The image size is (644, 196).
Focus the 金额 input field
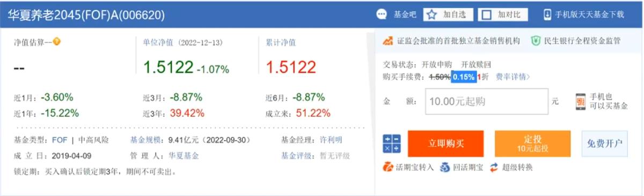click(487, 101)
